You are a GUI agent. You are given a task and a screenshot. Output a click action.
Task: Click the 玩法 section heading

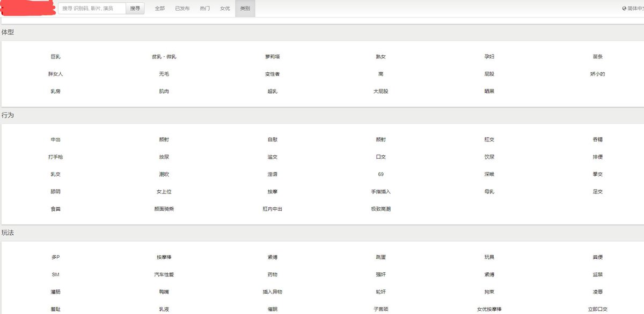tap(8, 233)
